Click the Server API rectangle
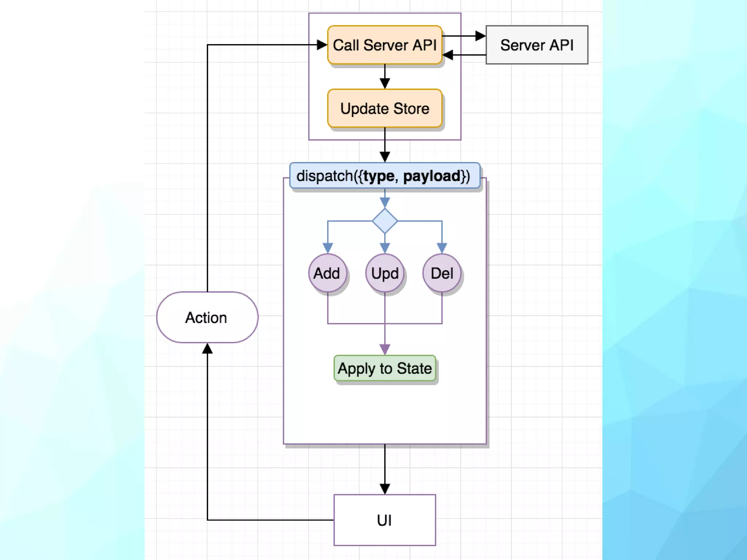747x560 pixels. click(x=537, y=45)
